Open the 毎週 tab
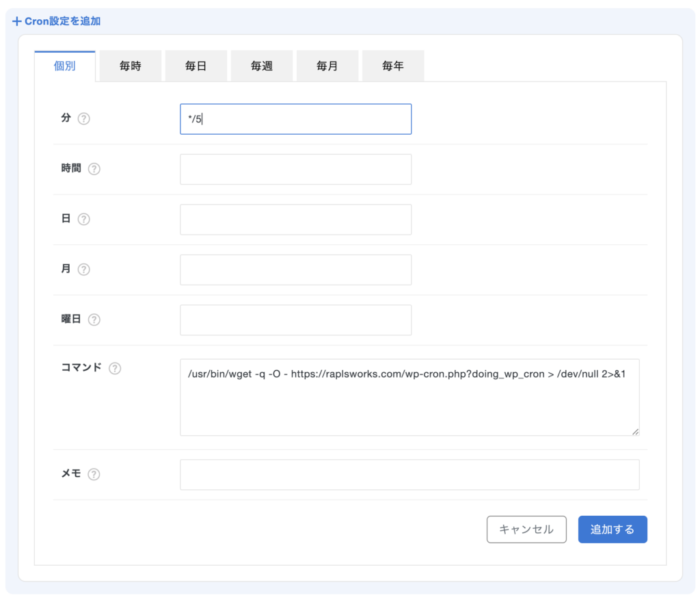The height and width of the screenshot is (600, 700). pos(262,65)
